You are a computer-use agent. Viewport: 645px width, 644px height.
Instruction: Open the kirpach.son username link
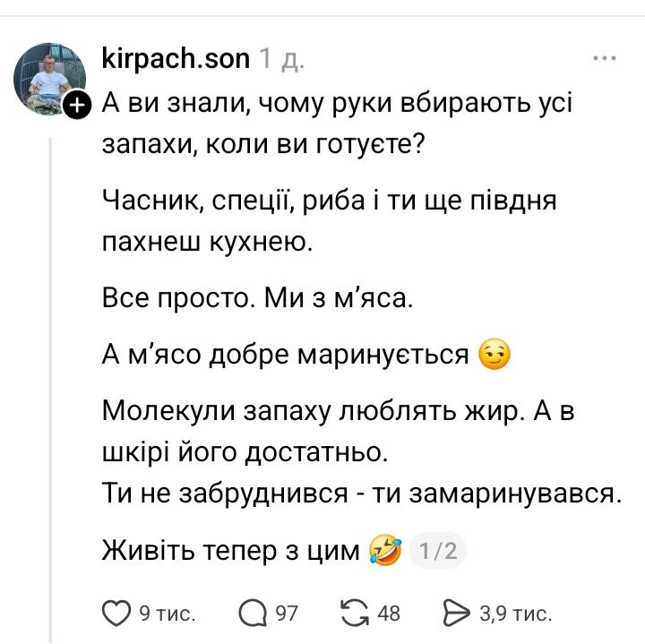point(176,58)
